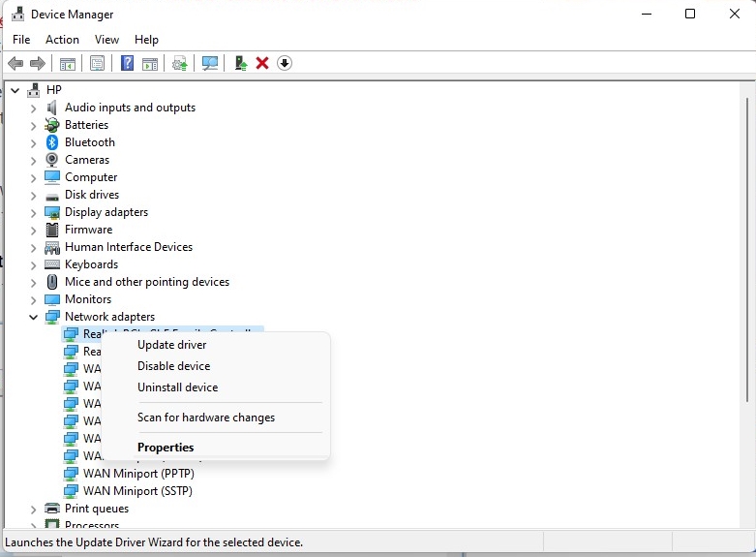The height and width of the screenshot is (557, 756).
Task: Open the blue Help question-mark icon
Action: tap(127, 63)
